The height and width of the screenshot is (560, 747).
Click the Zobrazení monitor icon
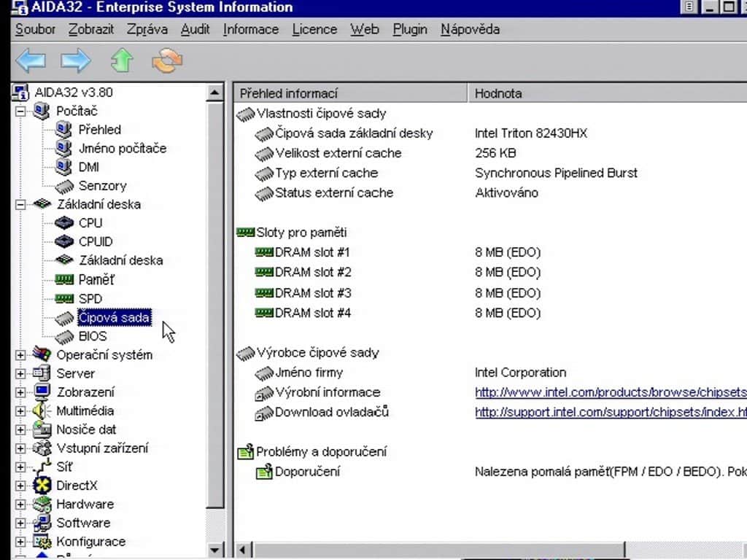(x=42, y=392)
